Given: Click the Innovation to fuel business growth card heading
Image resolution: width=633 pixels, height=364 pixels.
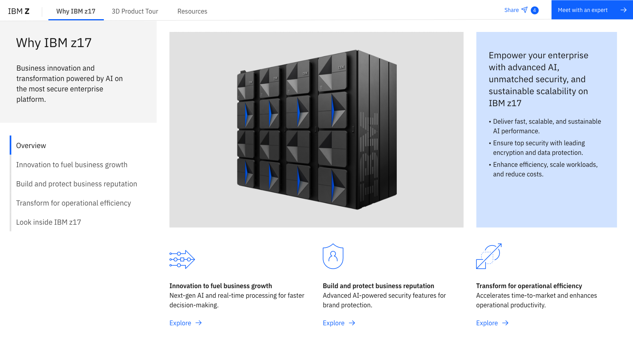Looking at the screenshot, I should click(x=221, y=286).
